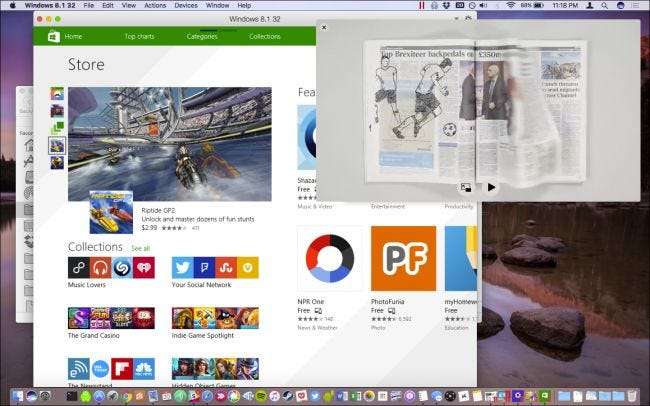Image resolution: width=650 pixels, height=406 pixels.
Task: Open the Actions menu
Action: (155, 5)
